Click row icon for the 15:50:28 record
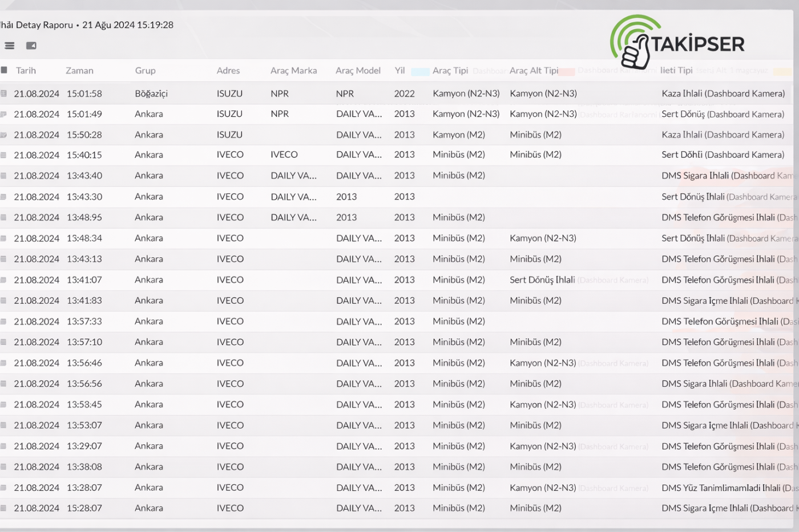 tap(3, 135)
